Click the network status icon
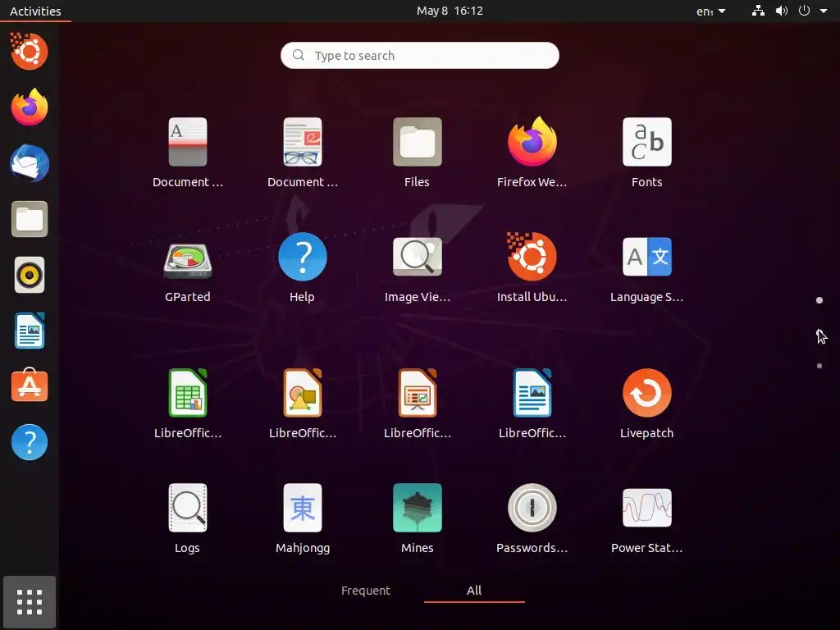840x630 pixels. pyautogui.click(x=758, y=11)
